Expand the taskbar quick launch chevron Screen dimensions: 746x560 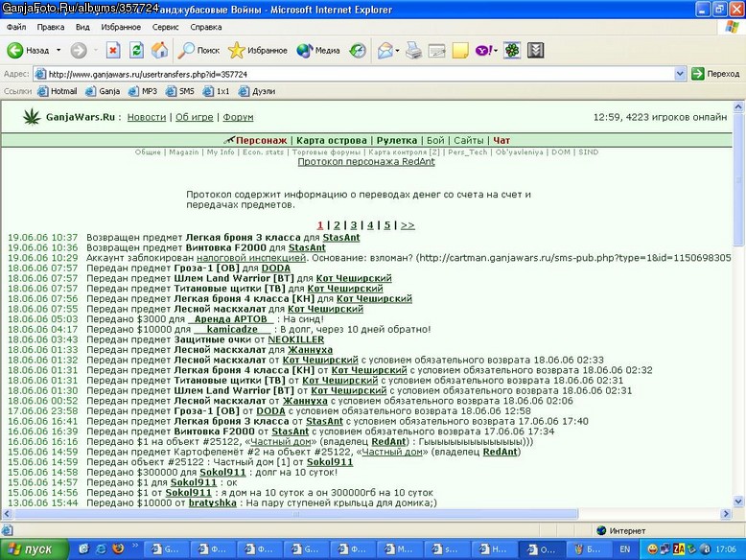click(x=135, y=546)
